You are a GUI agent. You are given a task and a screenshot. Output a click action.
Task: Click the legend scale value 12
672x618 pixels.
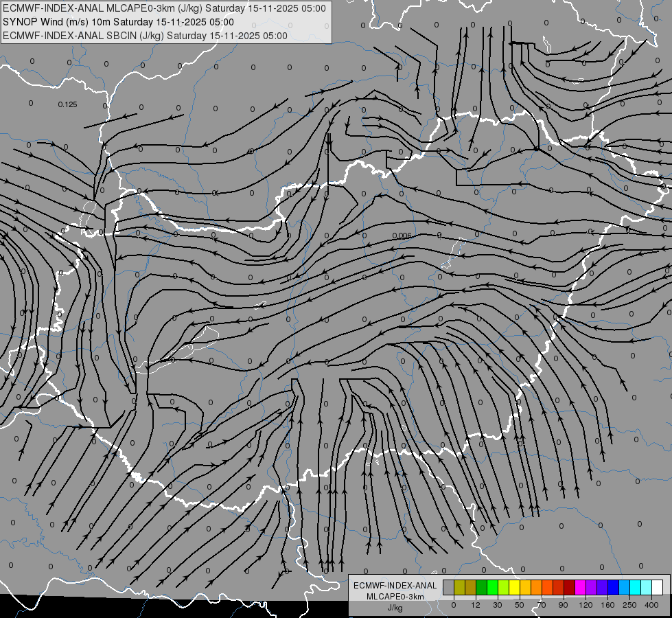pyautogui.click(x=476, y=605)
